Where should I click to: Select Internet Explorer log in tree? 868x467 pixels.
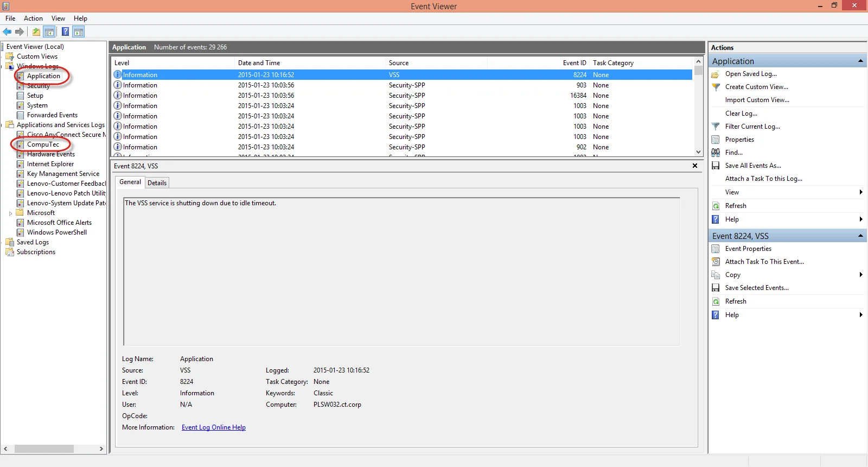coord(50,164)
